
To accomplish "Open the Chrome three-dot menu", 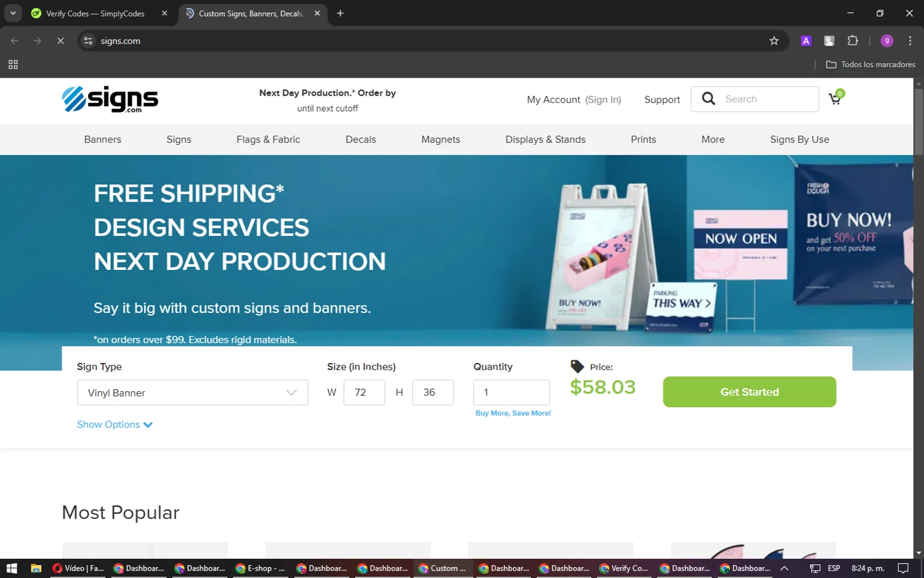I will [x=910, y=41].
